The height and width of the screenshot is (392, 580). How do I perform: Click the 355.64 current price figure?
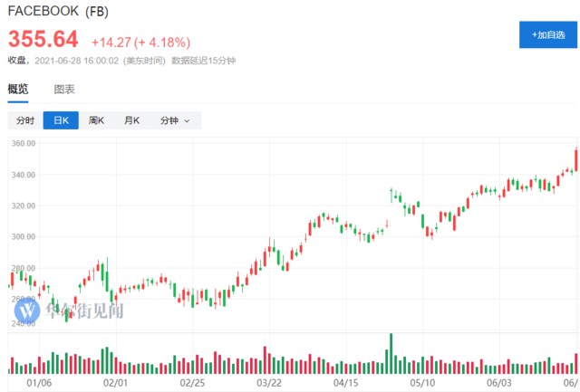tap(43, 40)
